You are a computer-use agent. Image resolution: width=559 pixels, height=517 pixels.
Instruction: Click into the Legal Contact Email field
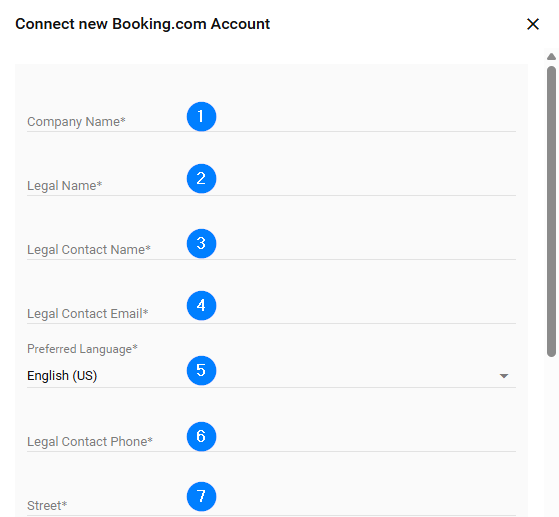coord(271,313)
